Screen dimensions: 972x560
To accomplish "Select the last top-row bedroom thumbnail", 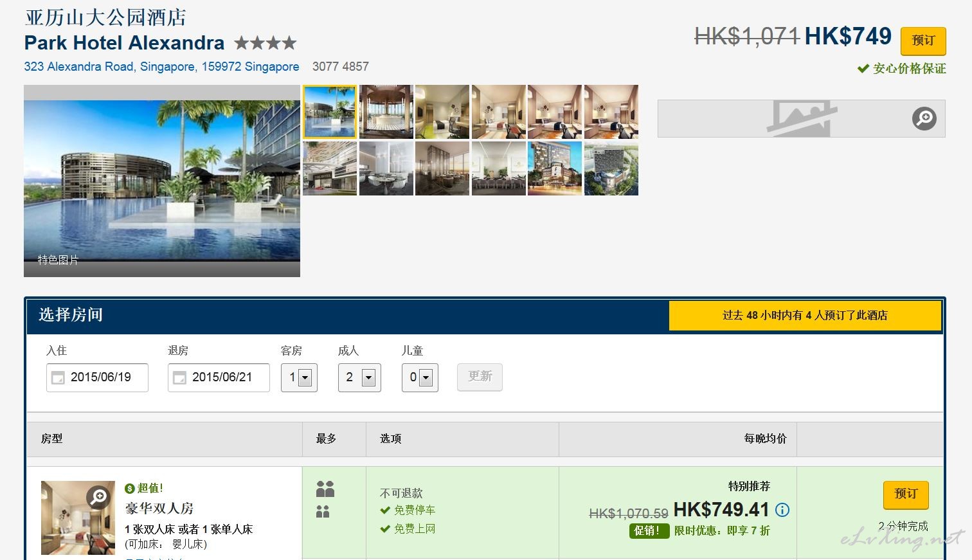I will click(611, 112).
